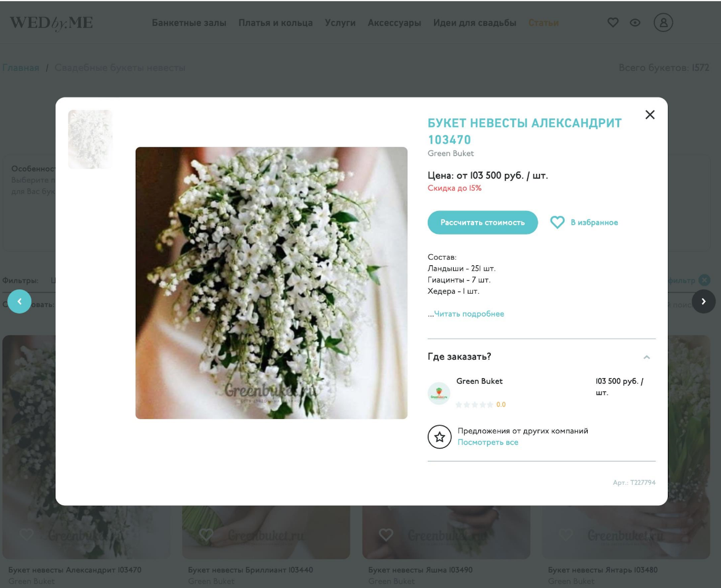Open 'Банкетные залы' menu item
This screenshot has width=721, height=588.
(189, 23)
